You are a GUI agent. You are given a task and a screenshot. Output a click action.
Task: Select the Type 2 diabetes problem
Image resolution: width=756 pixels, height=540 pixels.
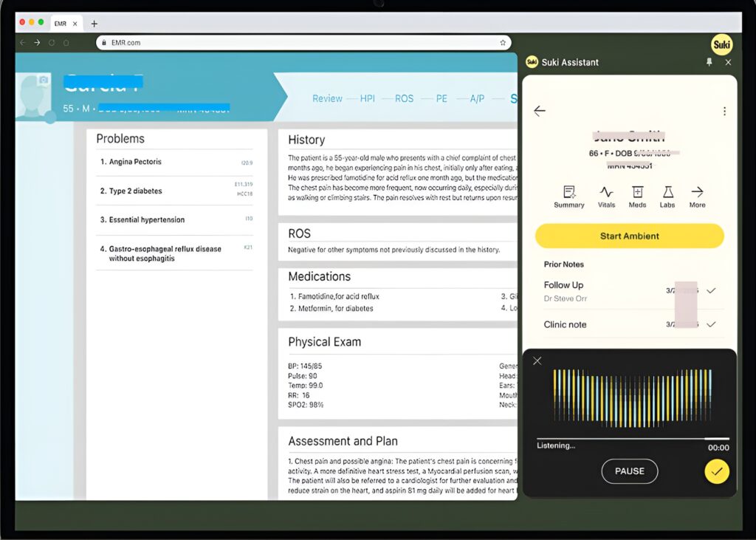(174, 191)
